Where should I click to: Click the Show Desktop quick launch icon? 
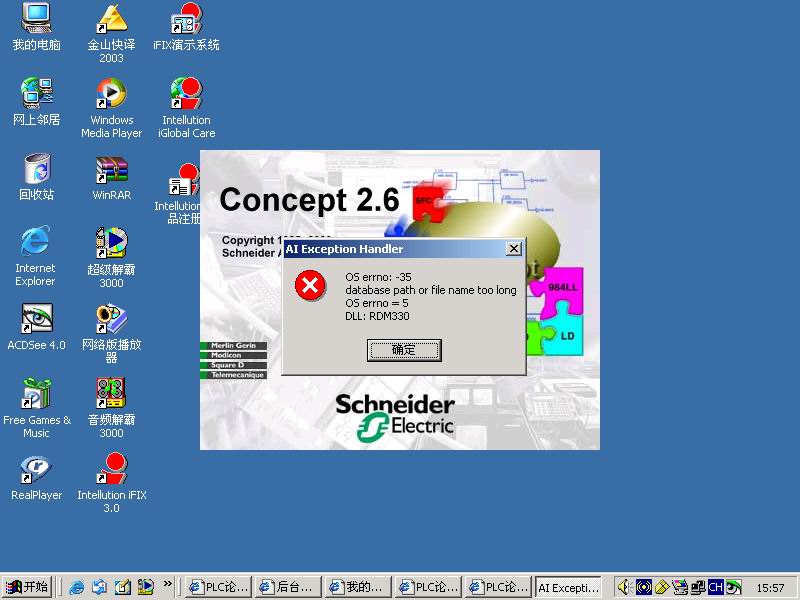(122, 587)
